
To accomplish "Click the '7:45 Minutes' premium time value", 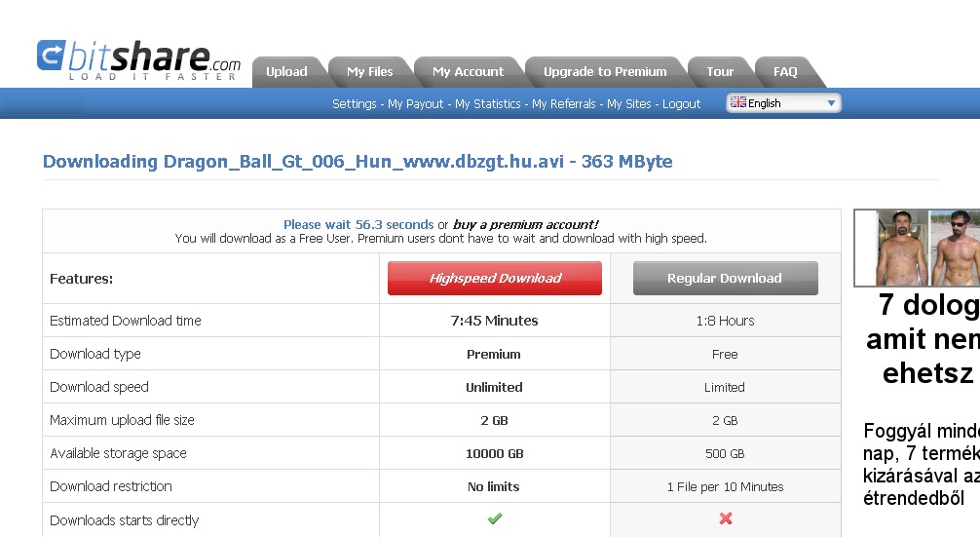I will point(494,321).
